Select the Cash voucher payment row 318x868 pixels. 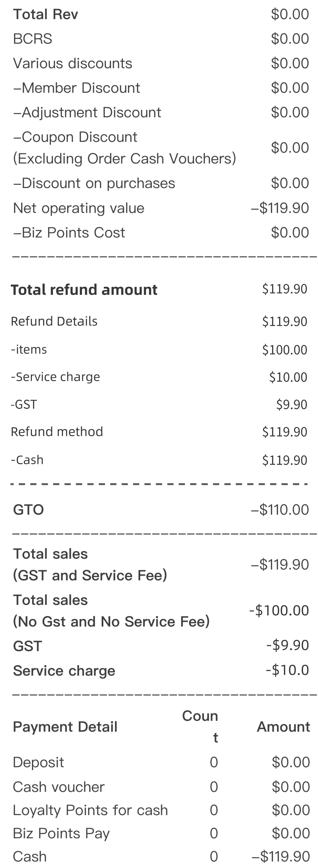[161, 787]
